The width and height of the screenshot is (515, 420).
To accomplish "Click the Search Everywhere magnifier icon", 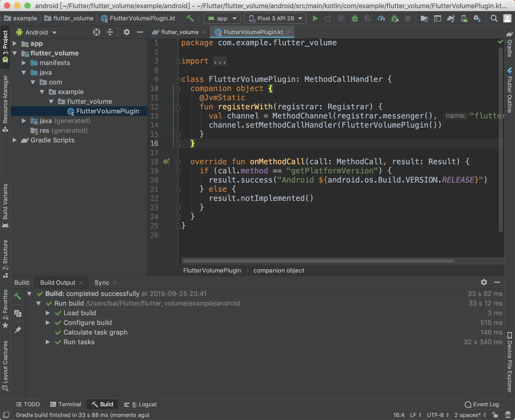I will [x=494, y=18].
